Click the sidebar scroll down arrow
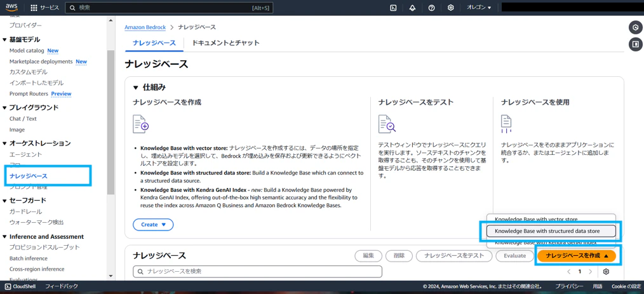Viewport: 644px width, 294px height. pos(111,276)
